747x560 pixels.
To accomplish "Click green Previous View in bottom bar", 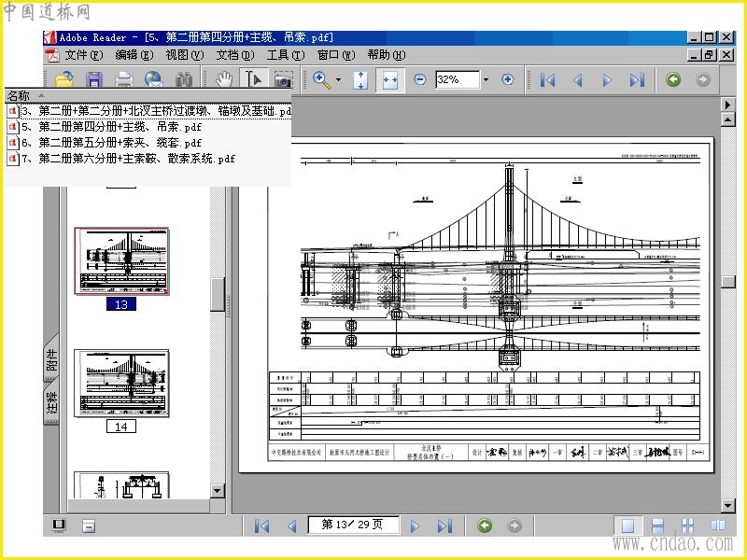I will click(485, 525).
